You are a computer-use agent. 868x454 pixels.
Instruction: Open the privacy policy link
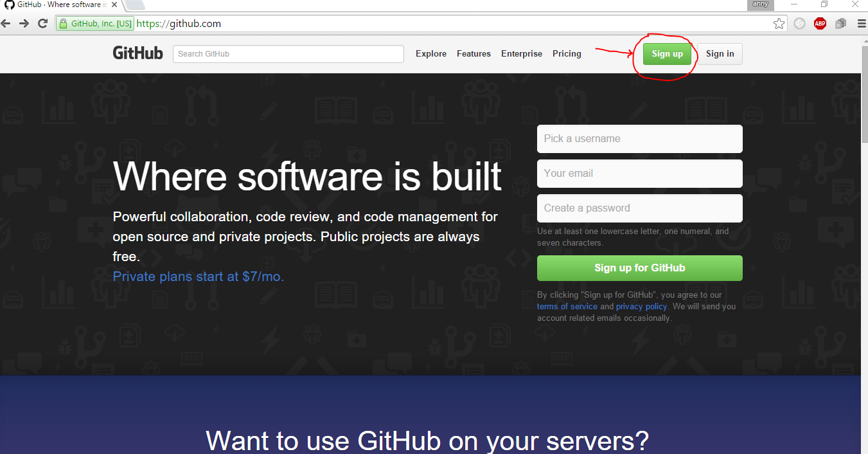641,306
